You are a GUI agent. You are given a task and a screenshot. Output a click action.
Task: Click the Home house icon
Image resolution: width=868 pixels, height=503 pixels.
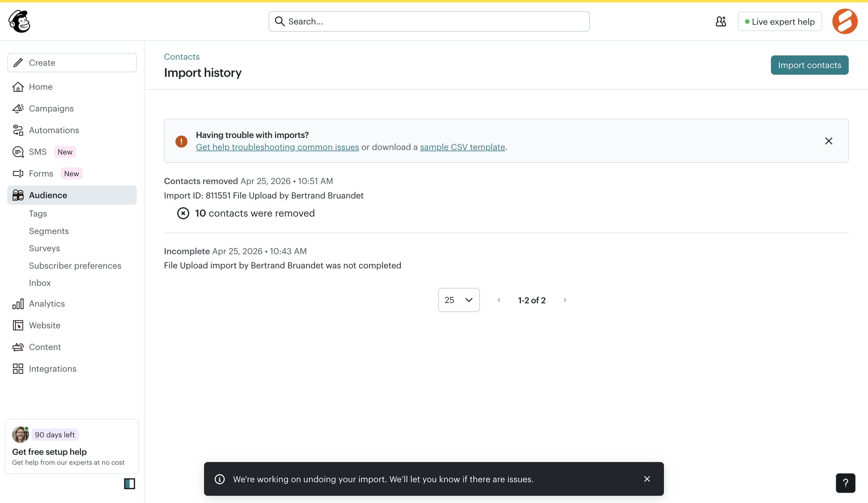click(x=18, y=87)
